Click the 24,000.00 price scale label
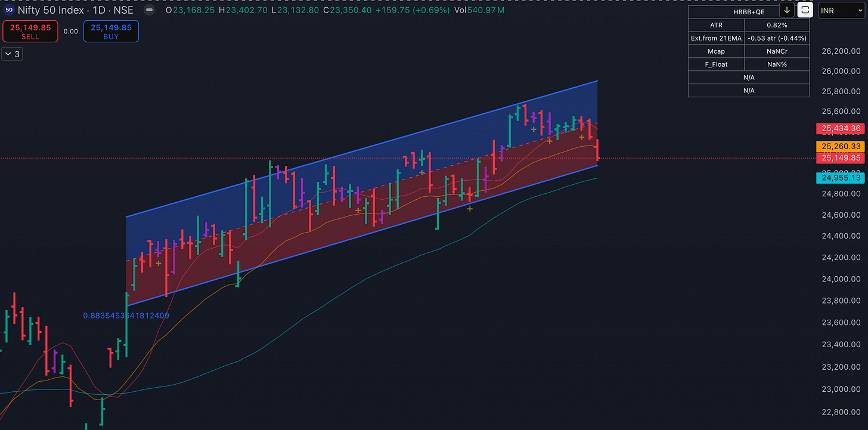868x430 pixels. [841, 279]
